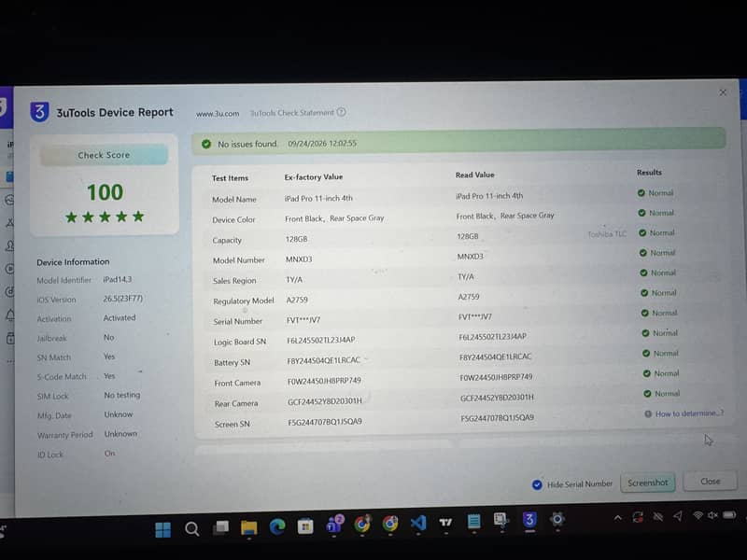This screenshot has height=560, width=747.
Task: Click the green check icon on the Sales Region row
Action: (643, 273)
